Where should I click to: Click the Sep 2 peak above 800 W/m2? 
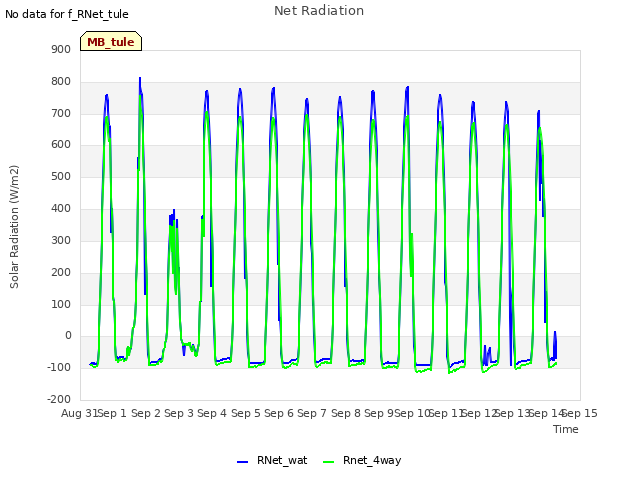(140, 78)
